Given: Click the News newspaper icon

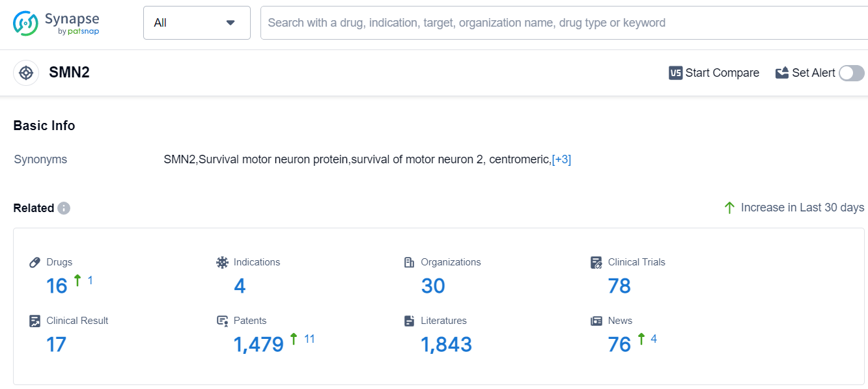Looking at the screenshot, I should (596, 321).
